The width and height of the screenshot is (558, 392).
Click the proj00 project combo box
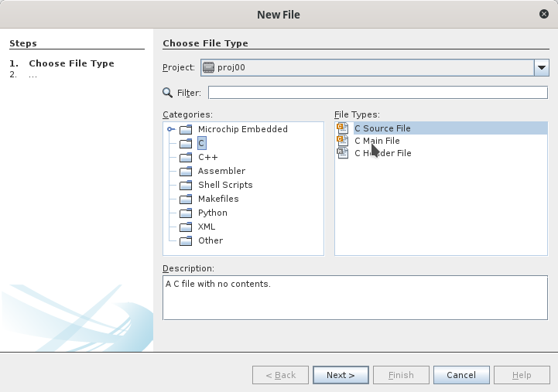pos(375,67)
